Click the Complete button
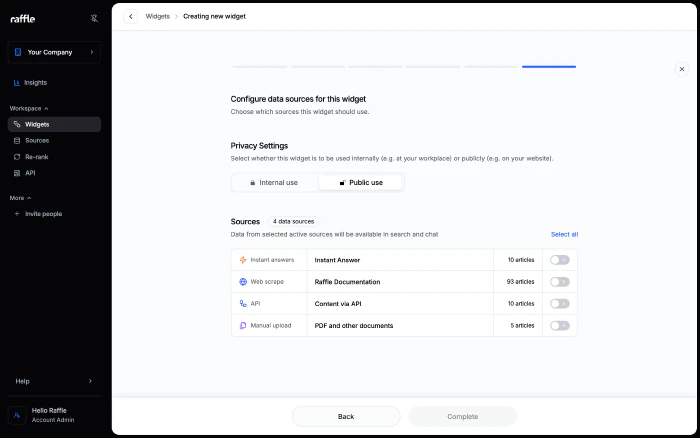This screenshot has height=438, width=700. pos(462,417)
